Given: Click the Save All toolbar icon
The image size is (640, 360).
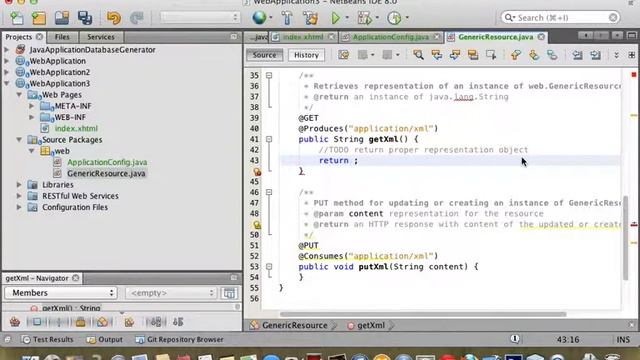Looking at the screenshot, I should pos(85,18).
